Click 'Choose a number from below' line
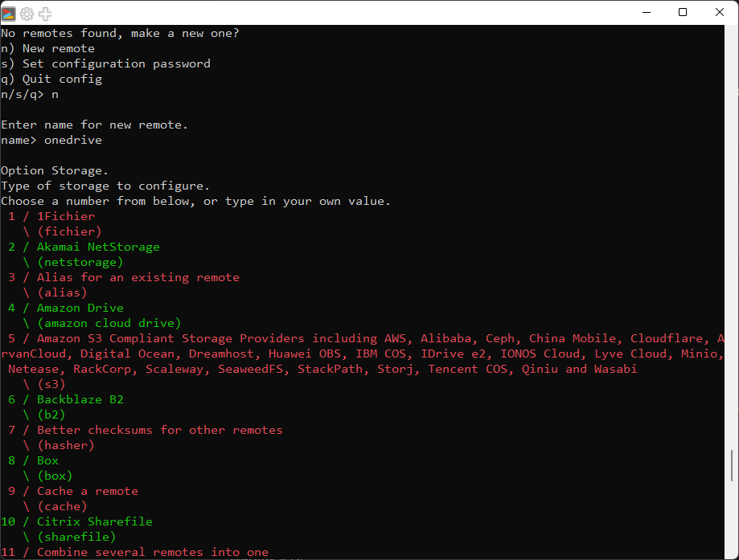Screen dimensions: 739x560 click(x=195, y=201)
